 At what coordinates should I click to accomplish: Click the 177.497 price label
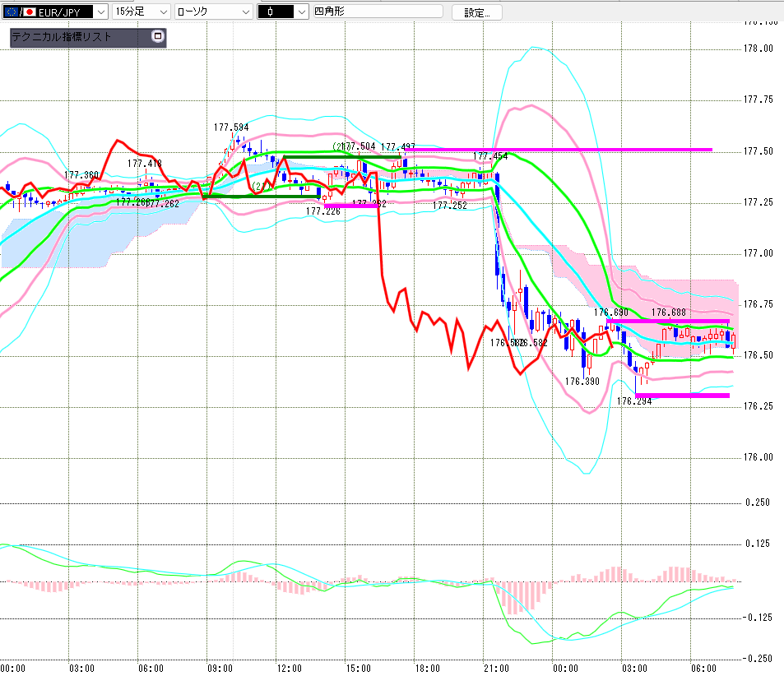pyautogui.click(x=398, y=146)
